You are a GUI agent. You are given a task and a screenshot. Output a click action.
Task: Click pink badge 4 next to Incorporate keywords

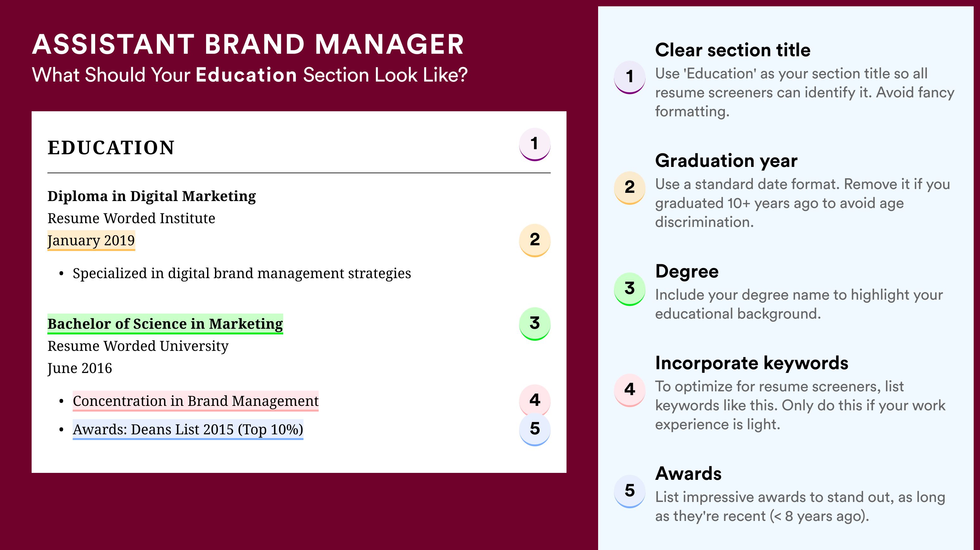(x=630, y=390)
